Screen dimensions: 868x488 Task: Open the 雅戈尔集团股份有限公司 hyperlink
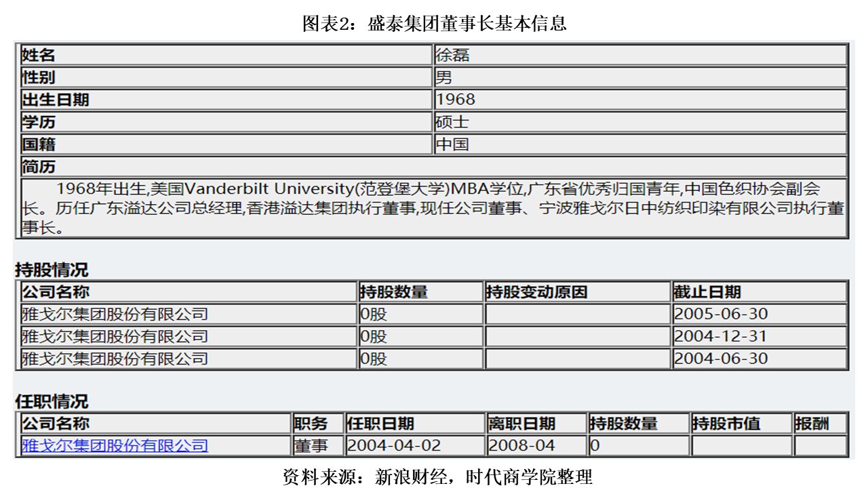point(115,445)
